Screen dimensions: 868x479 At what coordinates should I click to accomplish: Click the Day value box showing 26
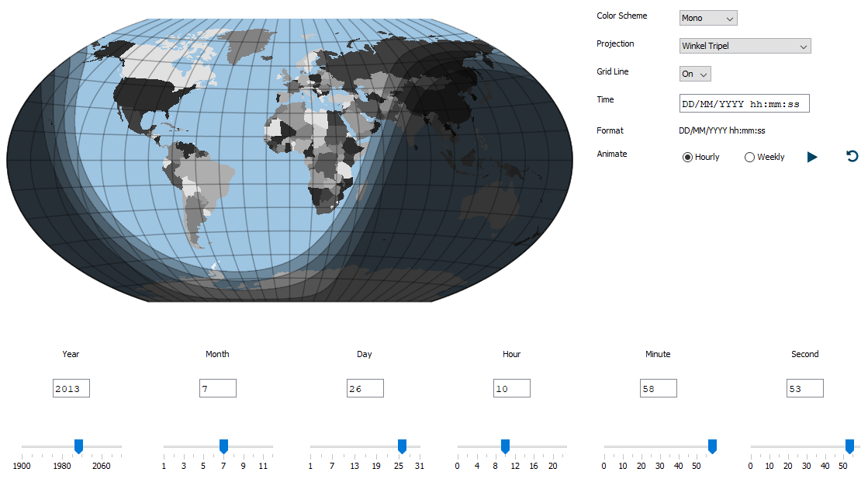coord(365,388)
